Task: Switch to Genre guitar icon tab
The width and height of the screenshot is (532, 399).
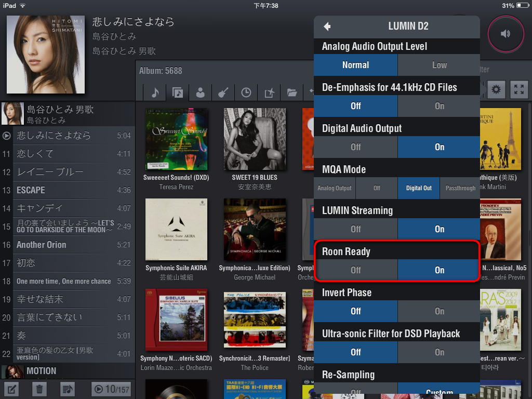Action: click(x=223, y=92)
